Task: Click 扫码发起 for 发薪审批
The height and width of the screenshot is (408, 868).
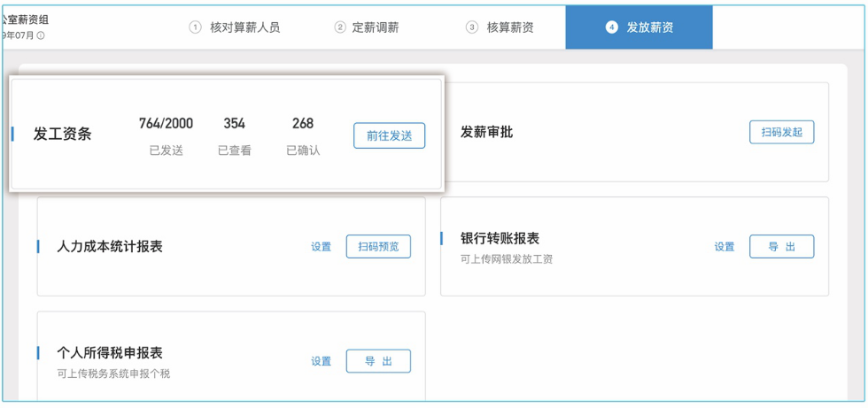Action: pos(781,132)
